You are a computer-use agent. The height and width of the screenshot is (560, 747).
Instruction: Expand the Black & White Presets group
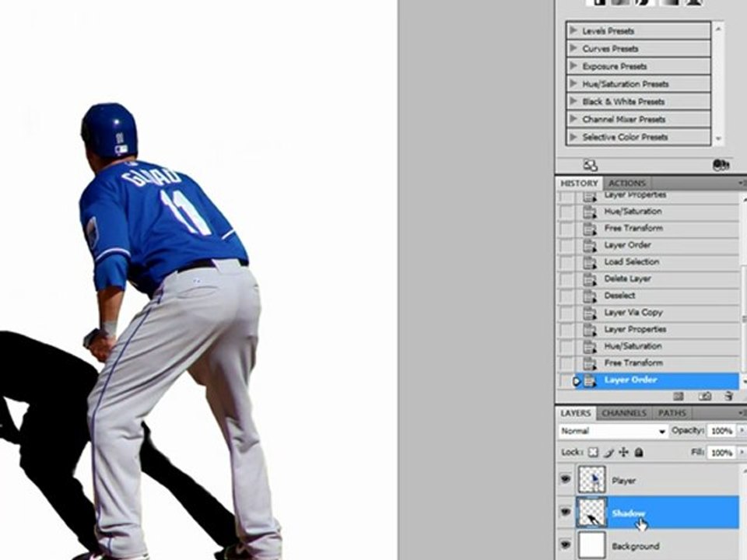(573, 101)
